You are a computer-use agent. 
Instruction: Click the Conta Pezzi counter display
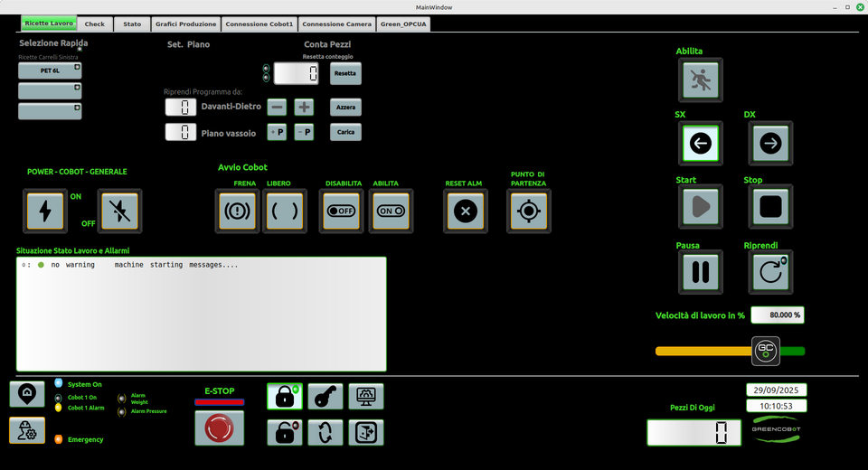click(297, 73)
